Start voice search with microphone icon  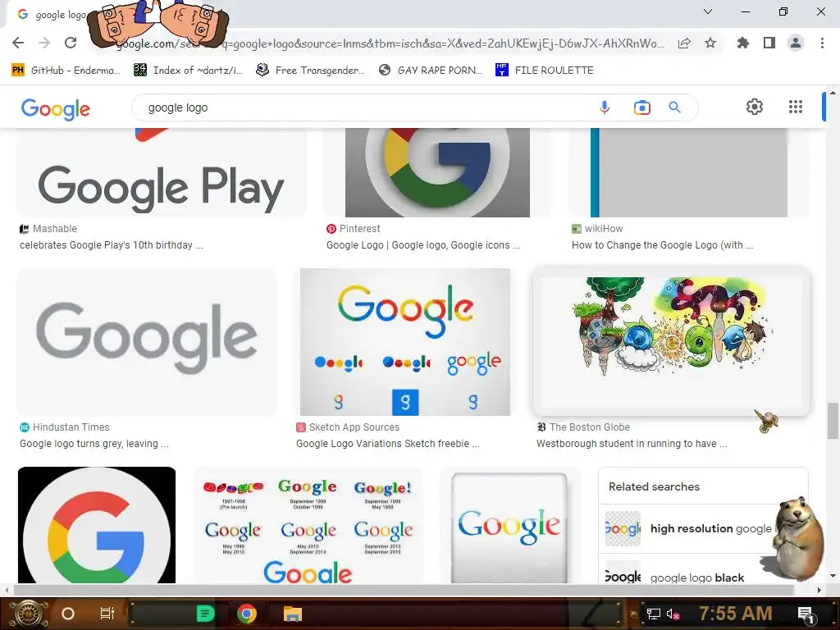pos(605,107)
